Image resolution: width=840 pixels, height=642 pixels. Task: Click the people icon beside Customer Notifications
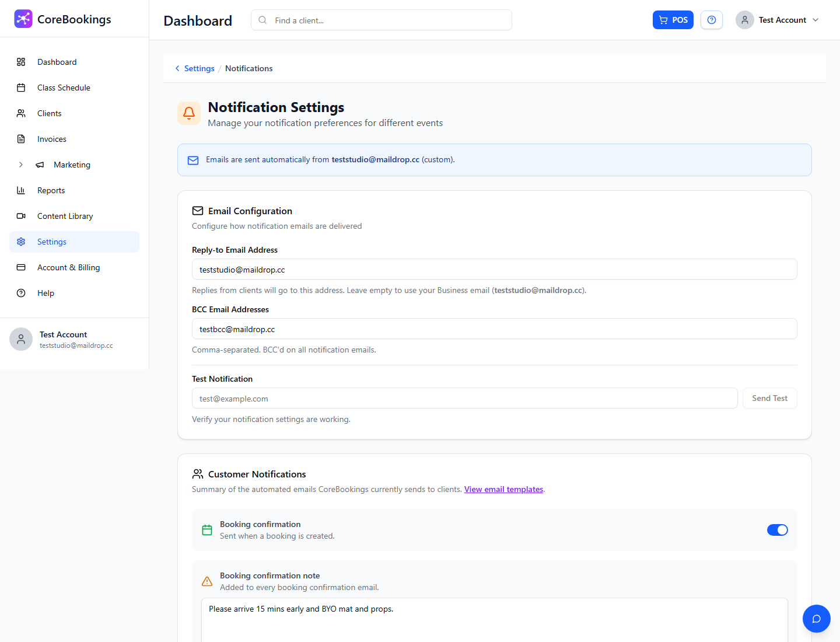(198, 474)
